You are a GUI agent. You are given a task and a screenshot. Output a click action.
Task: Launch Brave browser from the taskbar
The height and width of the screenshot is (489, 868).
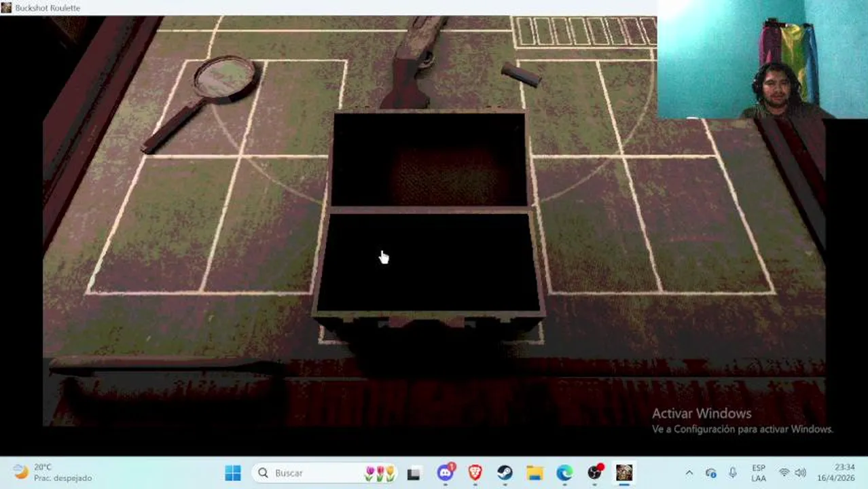[x=475, y=473]
